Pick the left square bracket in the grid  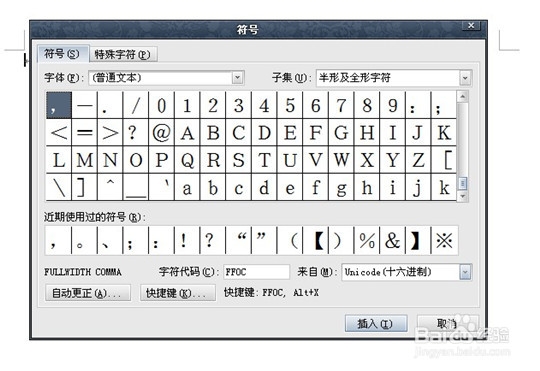point(444,160)
